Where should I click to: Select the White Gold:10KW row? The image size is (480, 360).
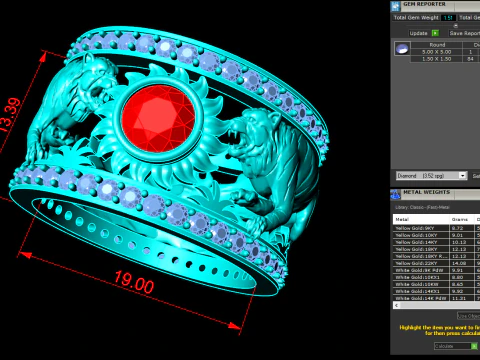click(x=437, y=284)
